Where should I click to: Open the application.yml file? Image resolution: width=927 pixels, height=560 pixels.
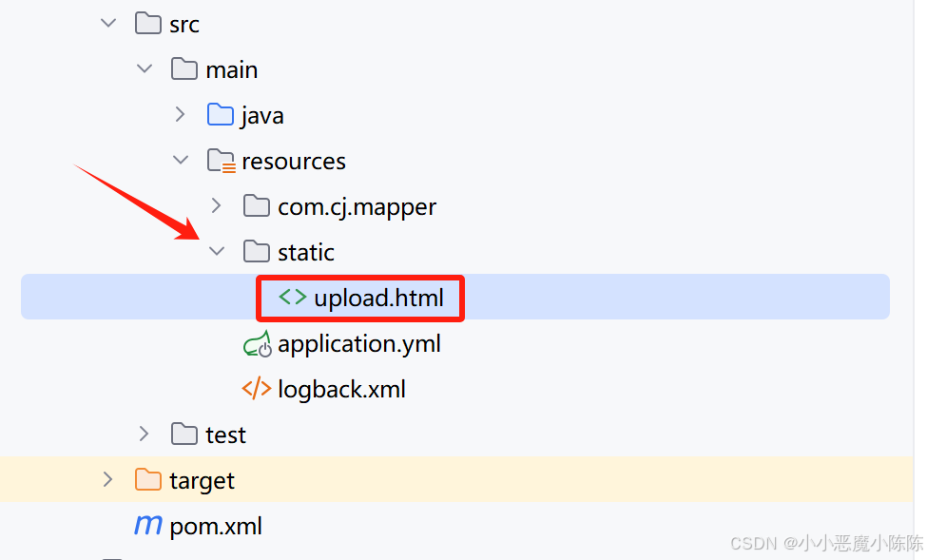click(x=358, y=343)
